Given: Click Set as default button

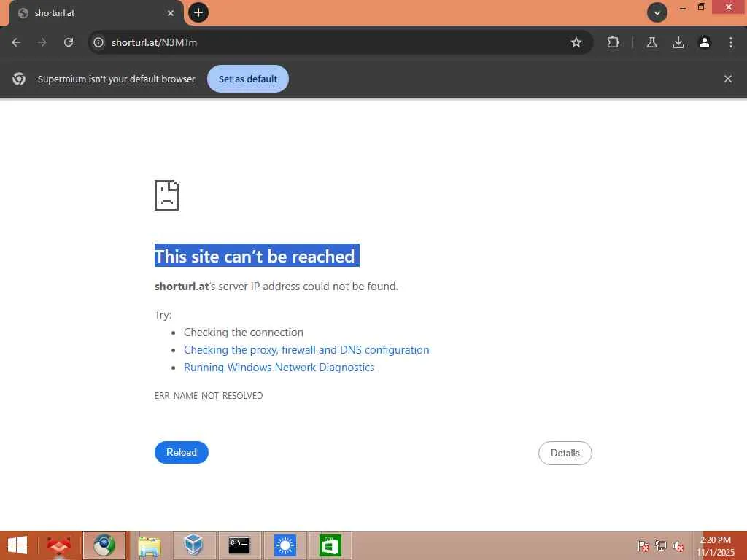Looking at the screenshot, I should (248, 79).
